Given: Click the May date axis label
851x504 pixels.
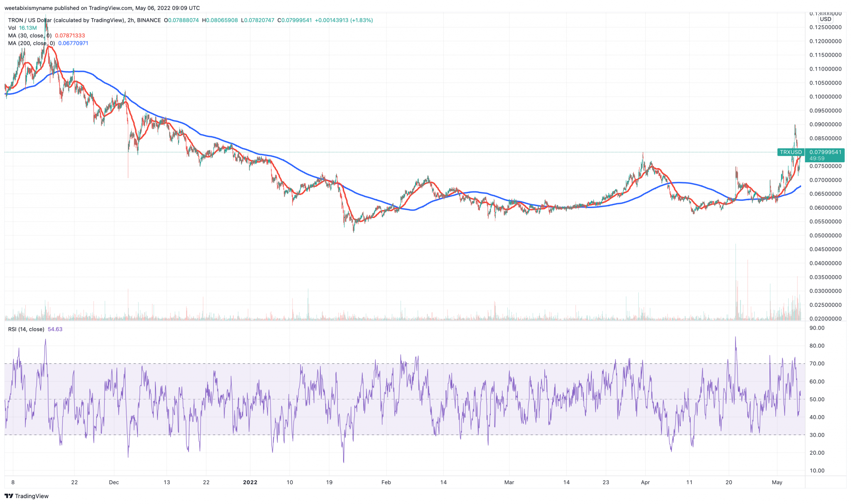Looking at the screenshot, I should (777, 482).
